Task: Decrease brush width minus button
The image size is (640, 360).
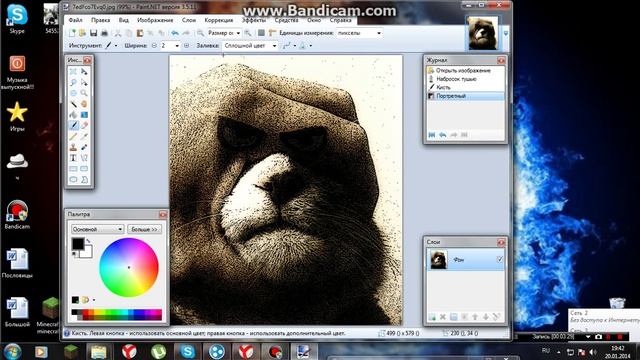Action: click(x=154, y=46)
